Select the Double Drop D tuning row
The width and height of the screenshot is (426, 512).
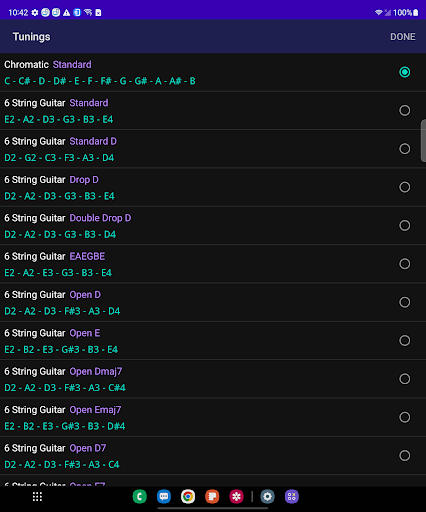point(213,226)
